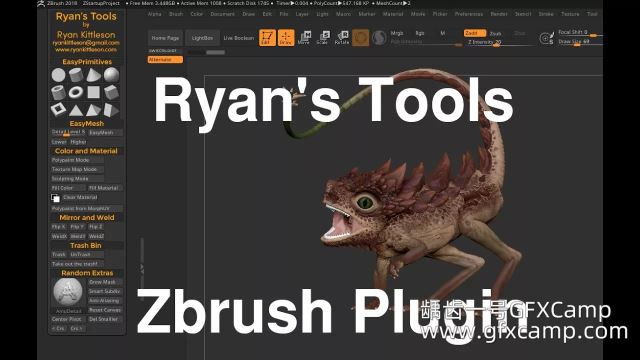Enable Polypaint Mode
Image resolution: width=640 pixels, height=360 pixels.
pyautogui.click(x=77, y=160)
